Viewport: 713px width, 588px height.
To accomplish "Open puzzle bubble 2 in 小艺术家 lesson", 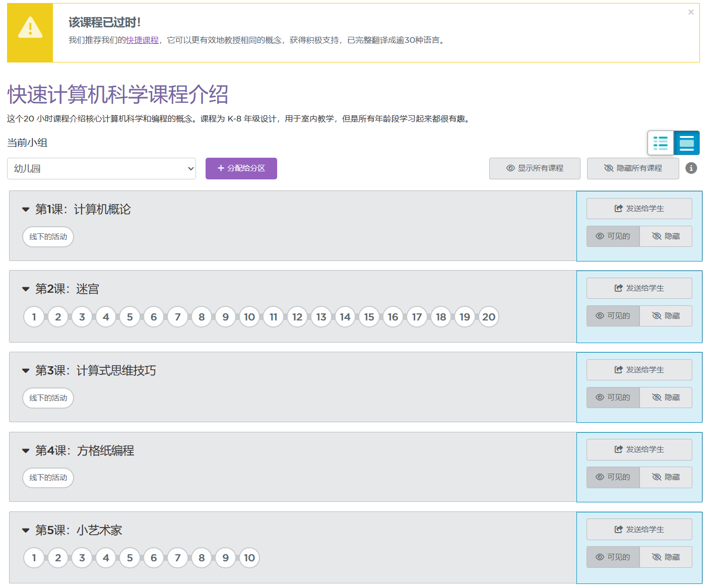I will (58, 558).
